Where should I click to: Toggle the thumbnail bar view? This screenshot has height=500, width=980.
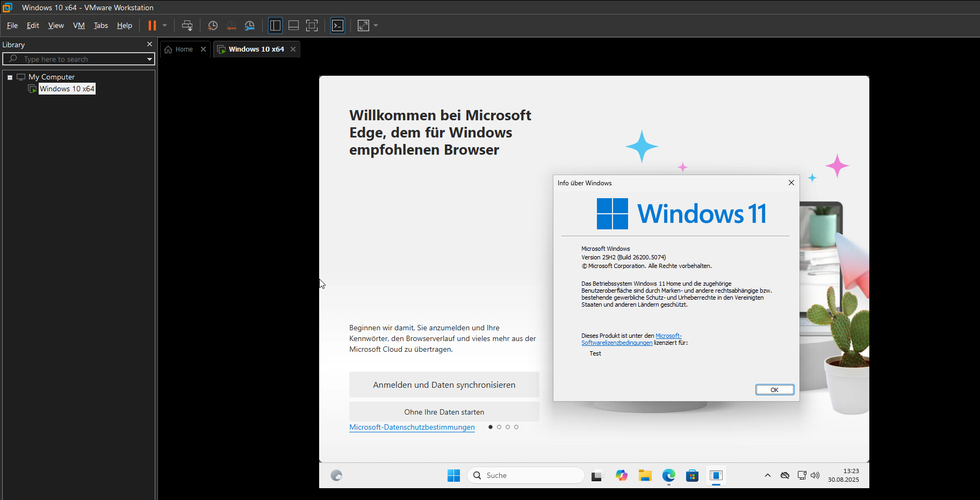[x=293, y=26]
